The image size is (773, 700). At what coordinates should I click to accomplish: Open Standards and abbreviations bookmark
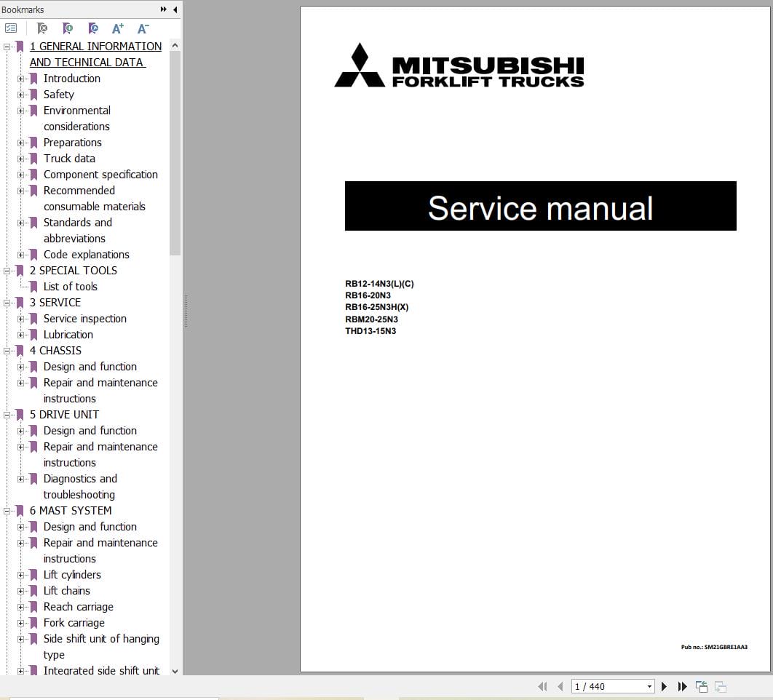click(78, 230)
